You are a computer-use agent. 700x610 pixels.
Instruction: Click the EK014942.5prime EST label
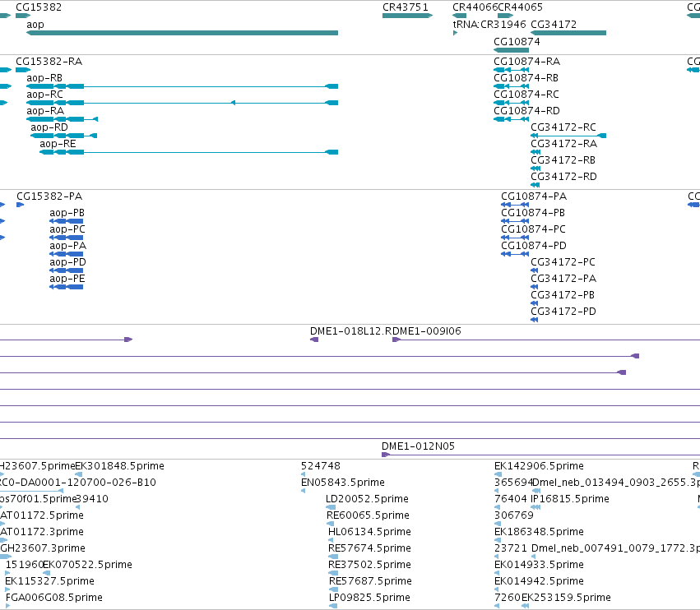(539, 582)
